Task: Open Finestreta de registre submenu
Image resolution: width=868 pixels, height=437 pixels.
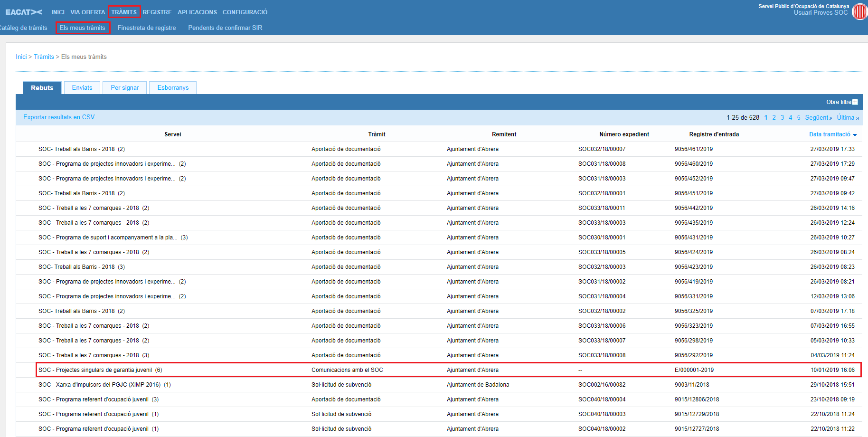Action: point(146,28)
